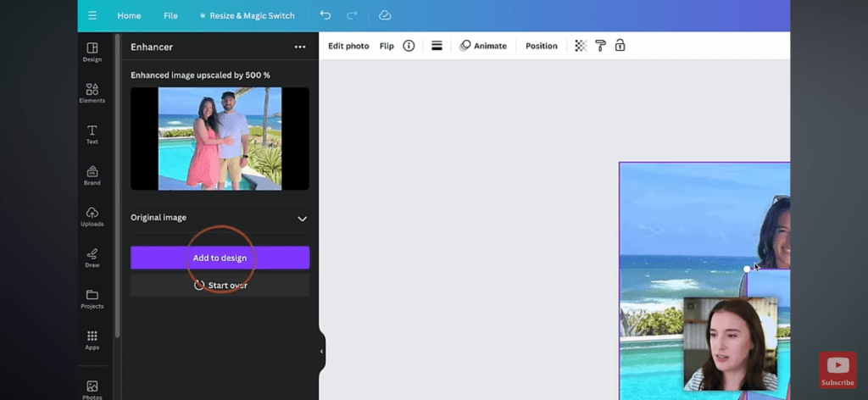Select the copy style paint roller
Viewport: 868px width, 400px height.
coord(601,46)
